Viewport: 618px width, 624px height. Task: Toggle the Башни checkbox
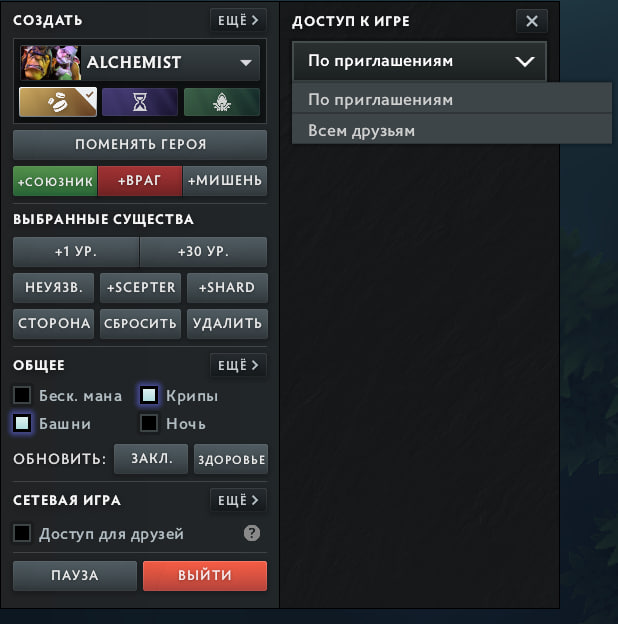click(22, 423)
